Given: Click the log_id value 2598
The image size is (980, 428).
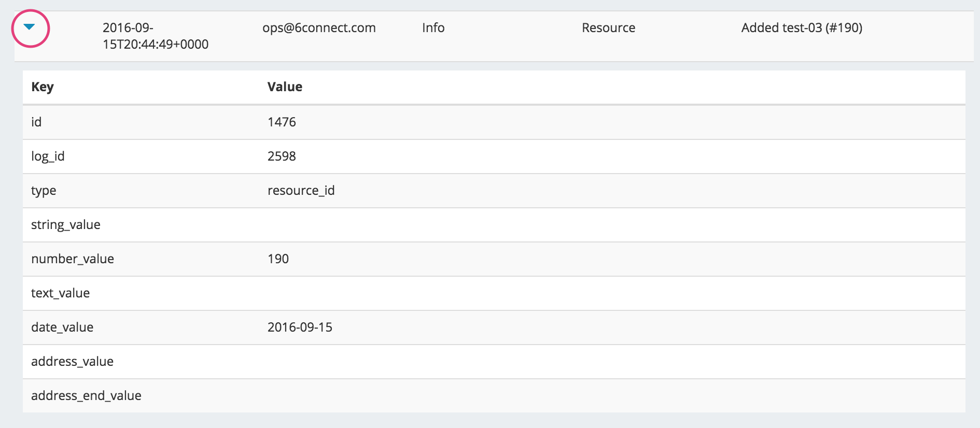Looking at the screenshot, I should (x=282, y=156).
